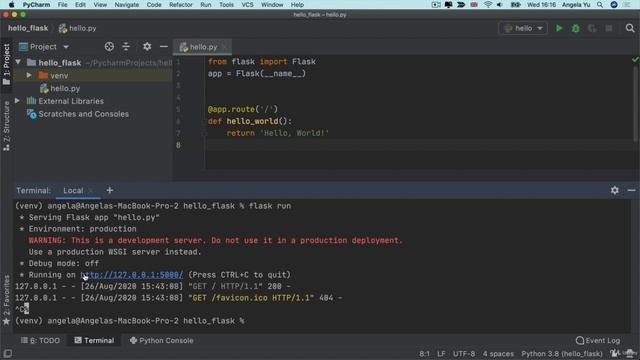This screenshot has width=640, height=360.
Task: Open the 6: TODO tool window
Action: (x=40, y=340)
